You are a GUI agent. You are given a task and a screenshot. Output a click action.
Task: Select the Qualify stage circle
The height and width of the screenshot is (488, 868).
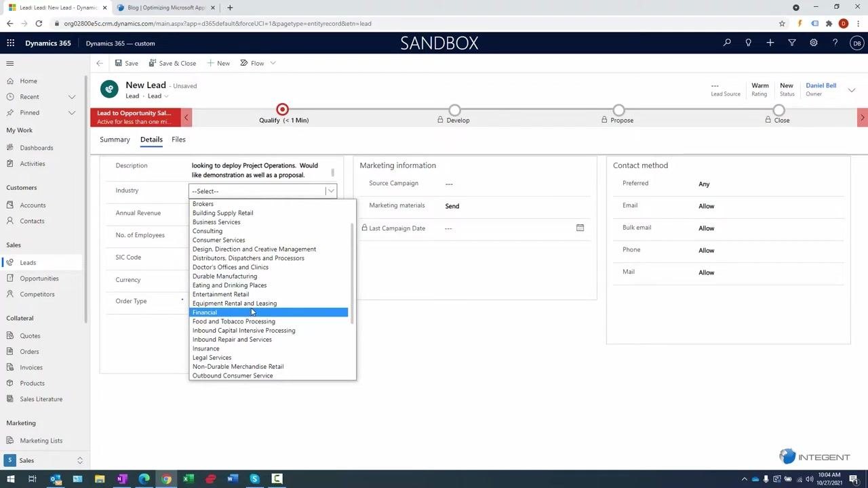[x=283, y=109]
